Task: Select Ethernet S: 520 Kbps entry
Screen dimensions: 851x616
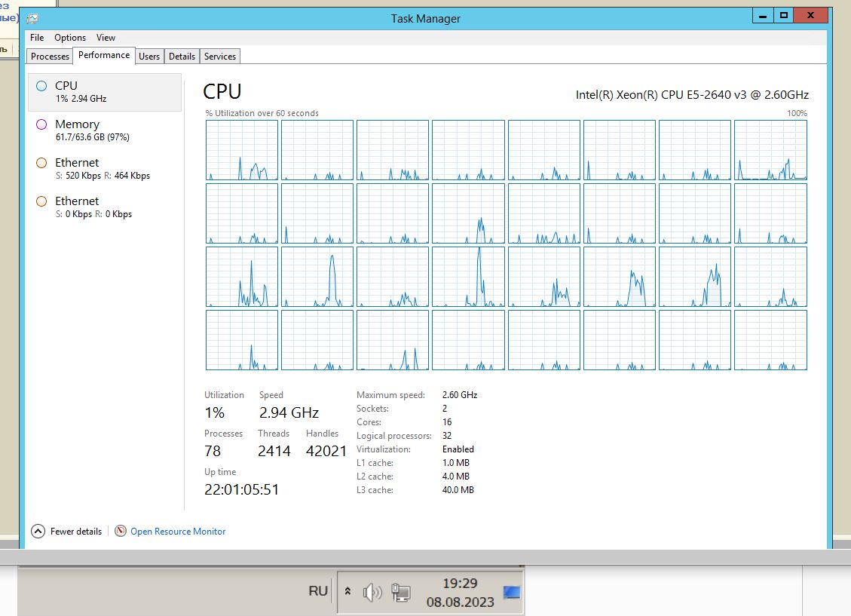Action: (105, 170)
